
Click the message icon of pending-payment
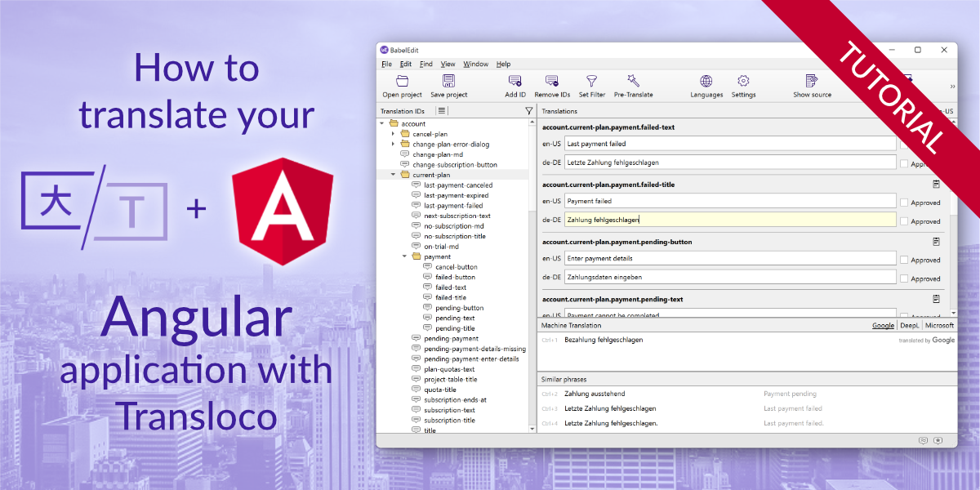point(416,338)
